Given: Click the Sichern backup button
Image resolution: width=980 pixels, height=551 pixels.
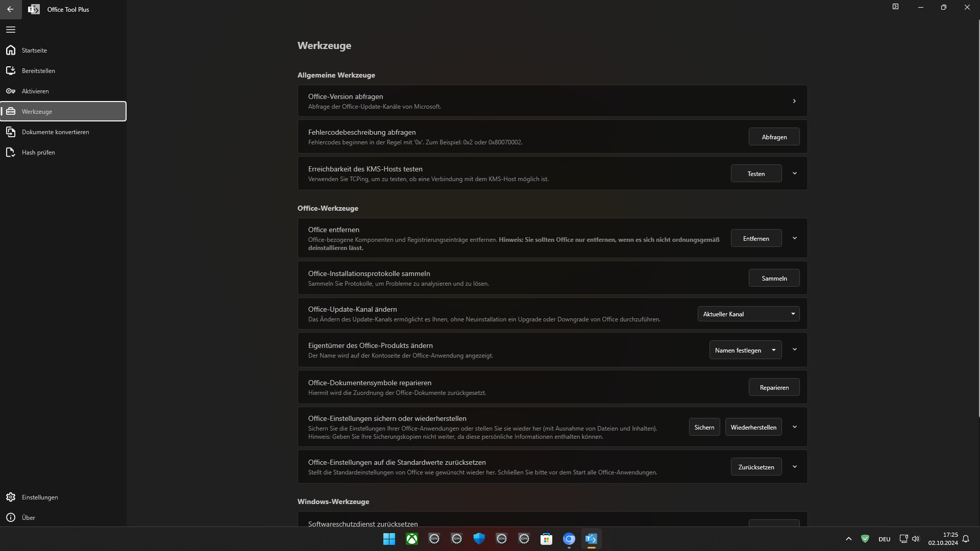Looking at the screenshot, I should [704, 427].
